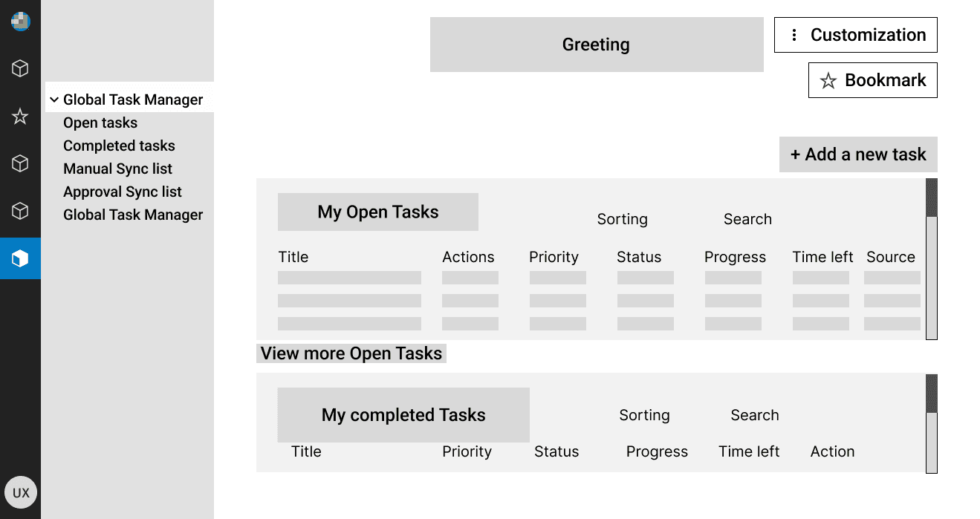Click the app logo at sidebar top
The height and width of the screenshot is (519, 980).
pyautogui.click(x=20, y=22)
